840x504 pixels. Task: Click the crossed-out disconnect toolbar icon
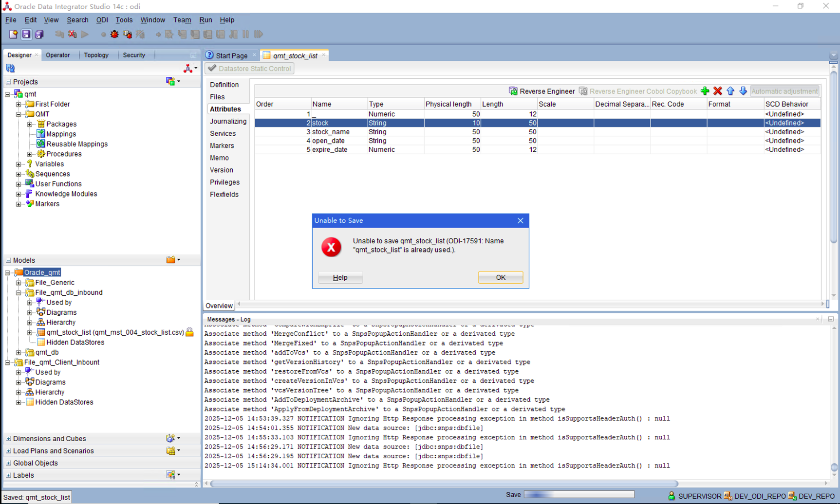[72, 34]
